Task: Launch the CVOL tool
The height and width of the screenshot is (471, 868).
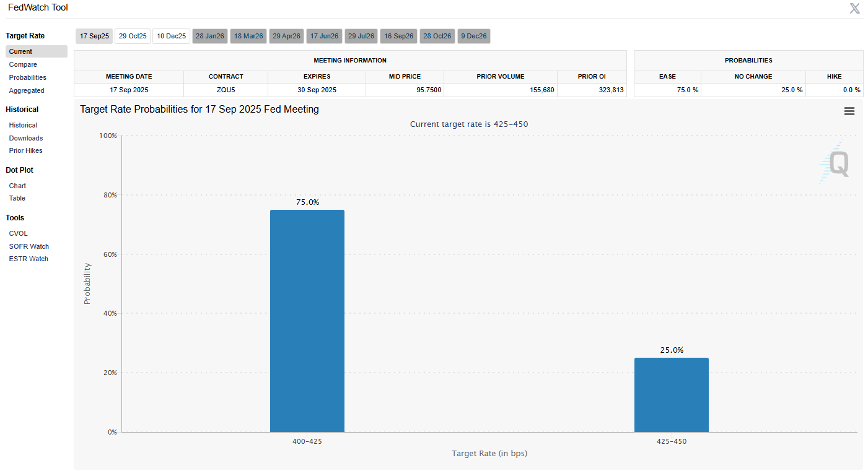Action: pos(19,233)
